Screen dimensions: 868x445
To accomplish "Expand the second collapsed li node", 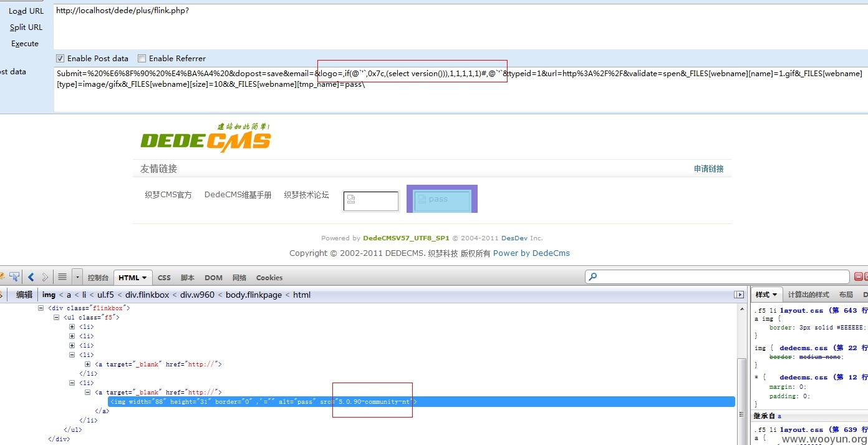I will [72, 336].
